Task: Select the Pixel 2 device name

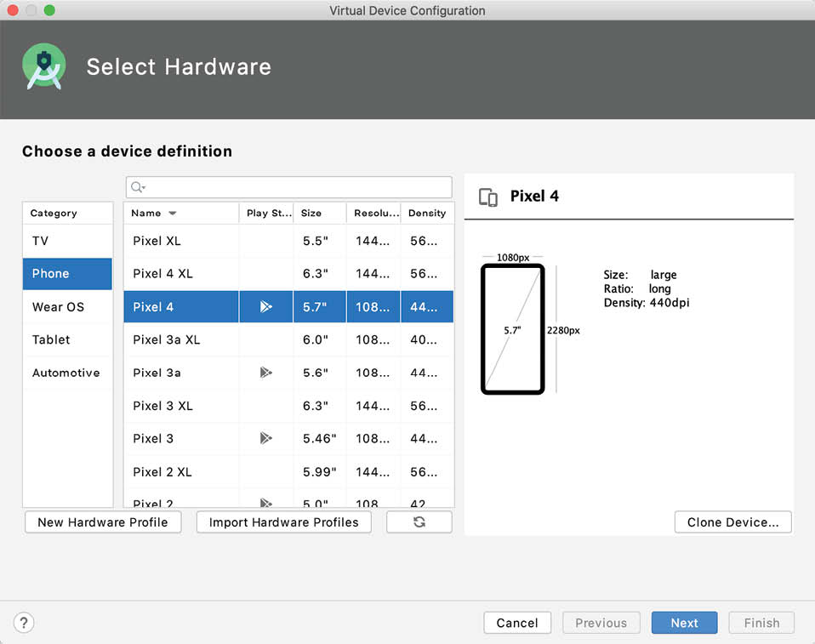Action: [x=153, y=503]
